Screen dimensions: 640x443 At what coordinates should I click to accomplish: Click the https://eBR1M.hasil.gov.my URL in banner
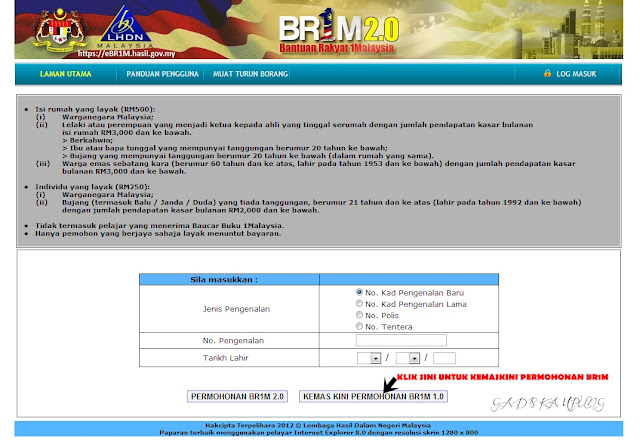[x=127, y=53]
